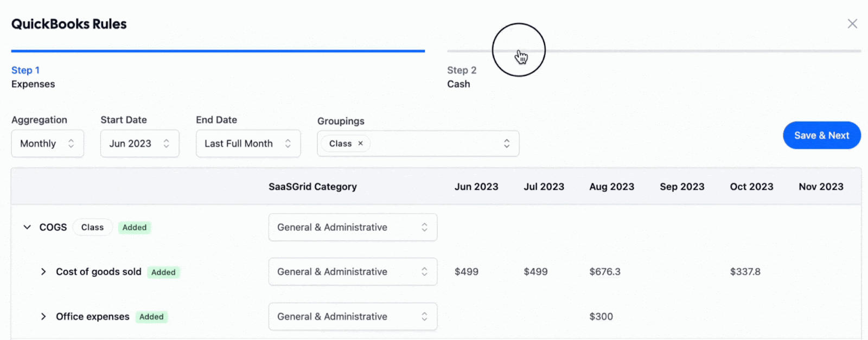Open the End Date Last Full Month dropdown
This screenshot has width=868, height=340.
(248, 144)
